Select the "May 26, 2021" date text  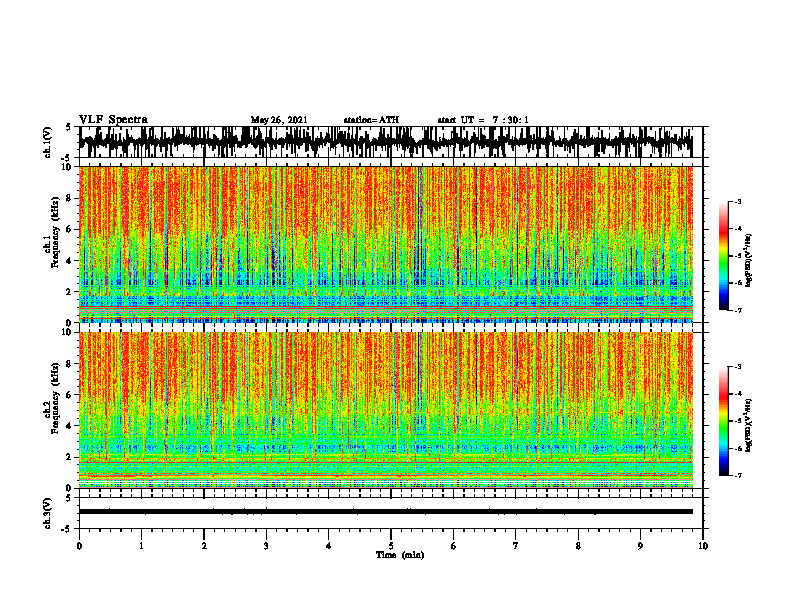pyautogui.click(x=279, y=120)
